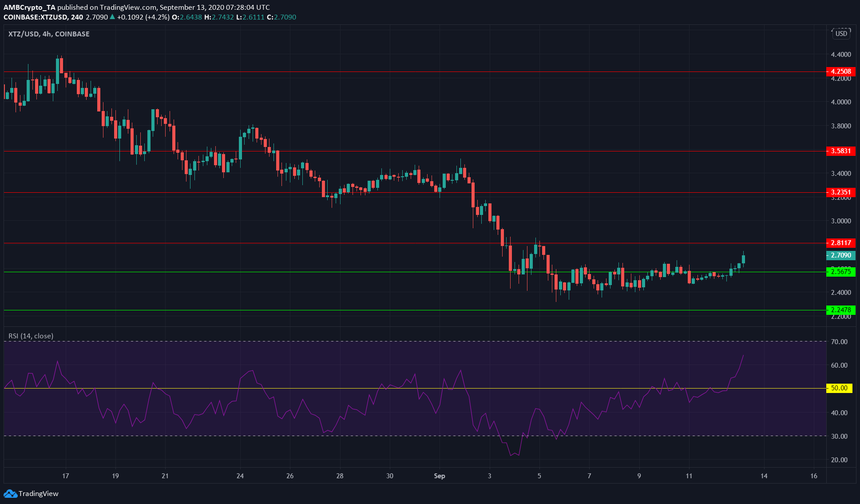
Task: Click the L:2.6111 low value in header
Action: pos(250,17)
